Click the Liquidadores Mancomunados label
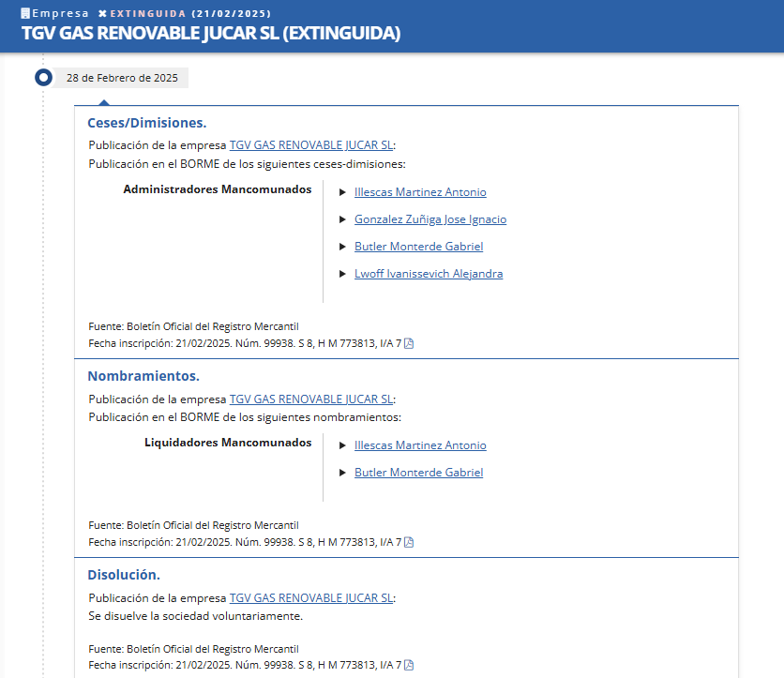 coord(228,443)
